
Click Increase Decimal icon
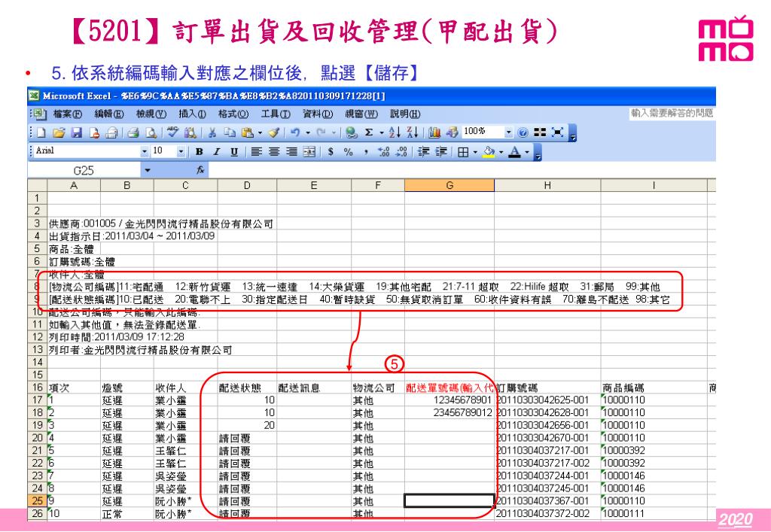pyautogui.click(x=384, y=152)
